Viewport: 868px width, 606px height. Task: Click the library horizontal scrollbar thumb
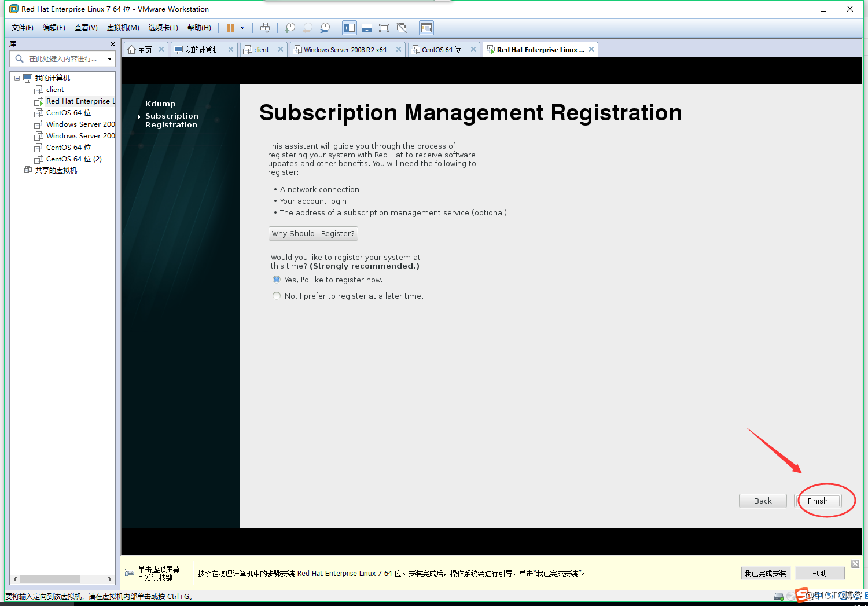(50, 579)
